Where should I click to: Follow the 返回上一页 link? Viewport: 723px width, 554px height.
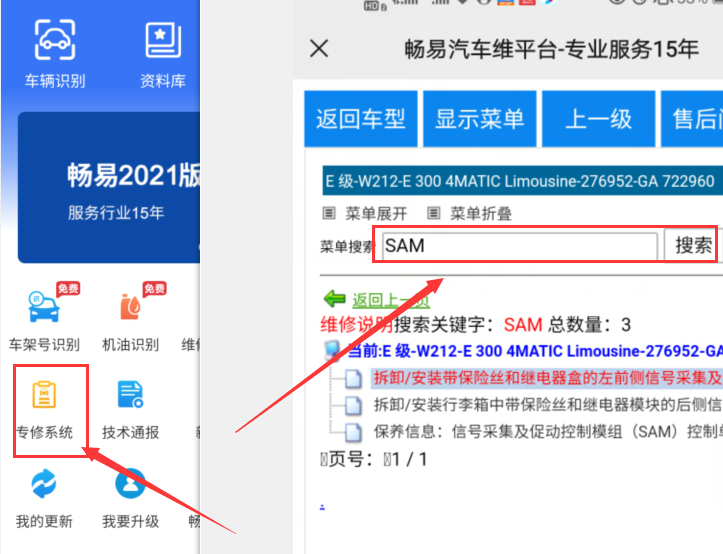391,300
